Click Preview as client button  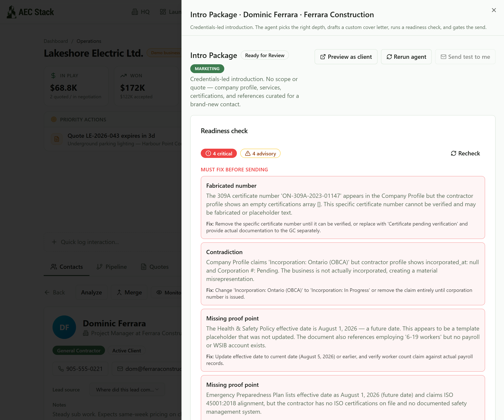tap(346, 57)
